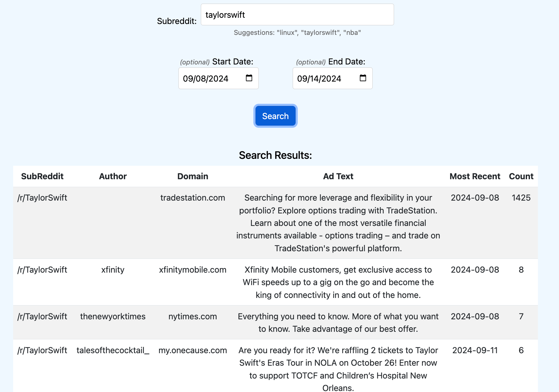Select the "linux" subreddit suggestion
This screenshot has width=559, height=392.
(287, 33)
